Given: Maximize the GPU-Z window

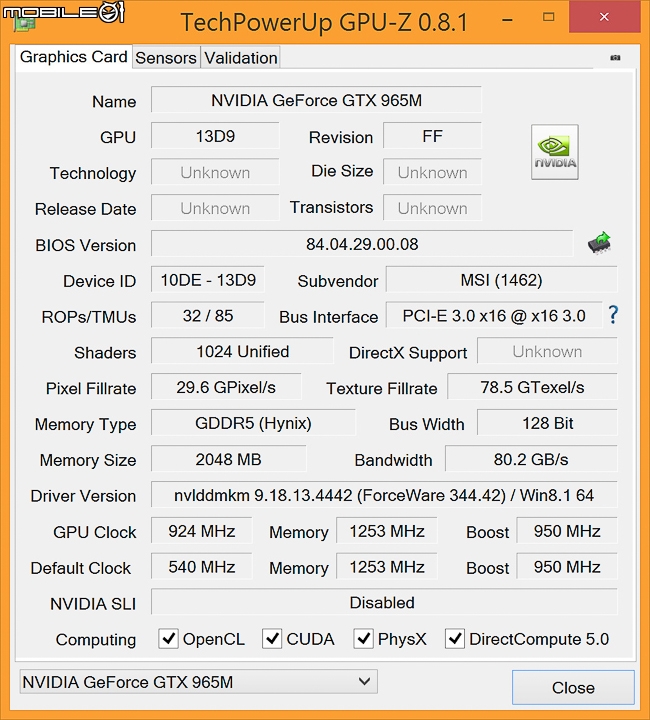Looking at the screenshot, I should click(548, 17).
